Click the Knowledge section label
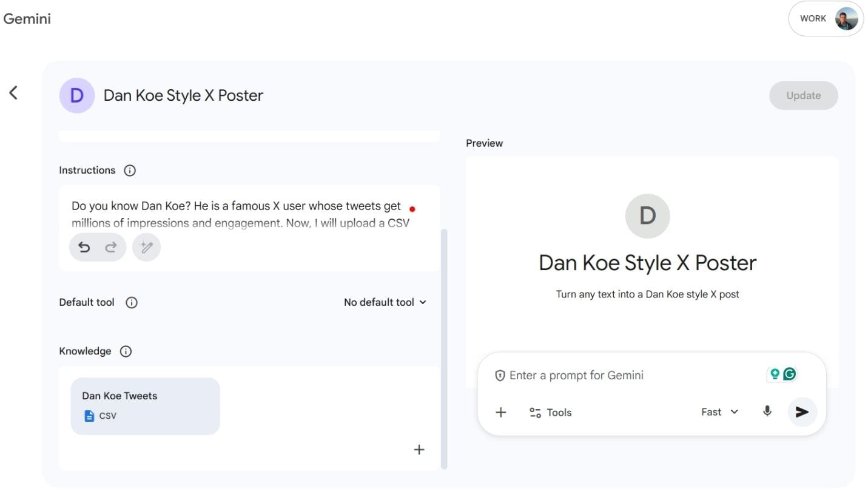Screen dimensions: 868x491 click(x=85, y=351)
